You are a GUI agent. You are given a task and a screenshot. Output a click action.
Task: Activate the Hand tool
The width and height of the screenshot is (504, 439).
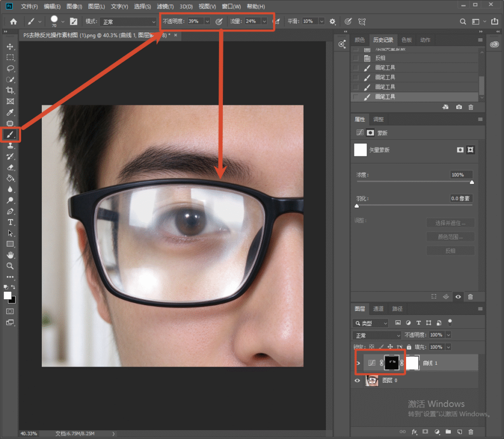(x=10, y=255)
